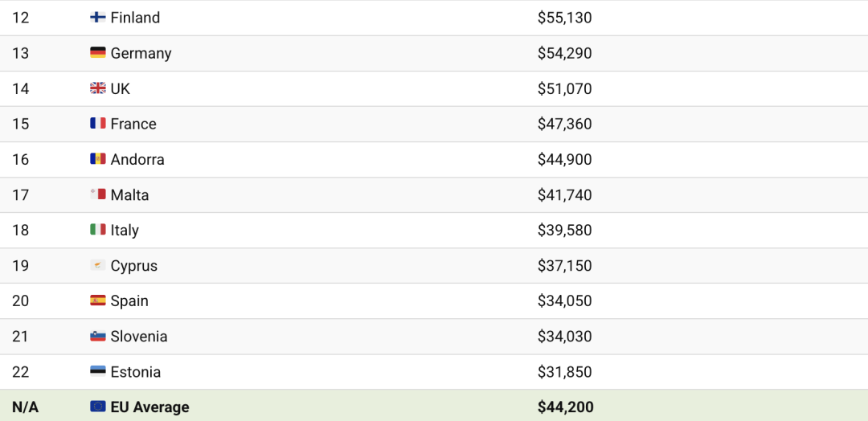Click the Germany flag icon
The width and height of the screenshot is (868, 421).
(98, 53)
